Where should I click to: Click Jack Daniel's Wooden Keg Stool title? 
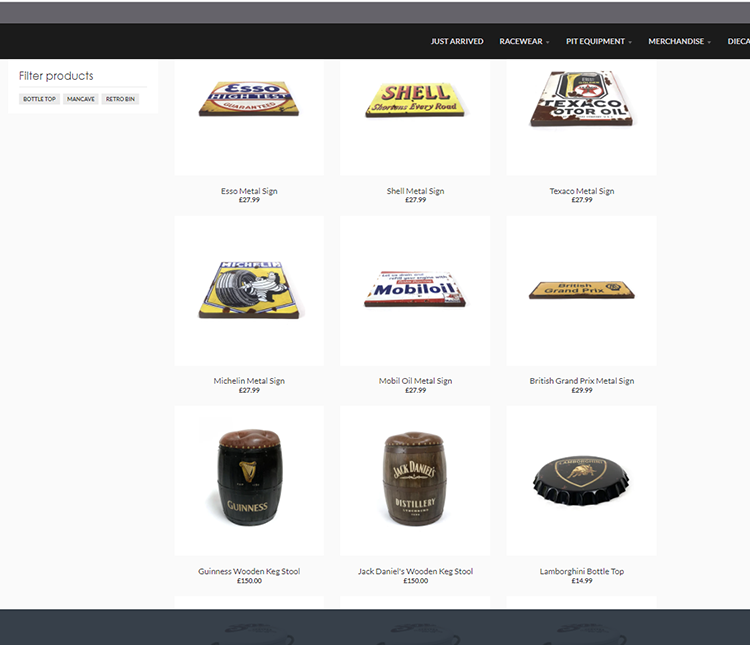415,571
